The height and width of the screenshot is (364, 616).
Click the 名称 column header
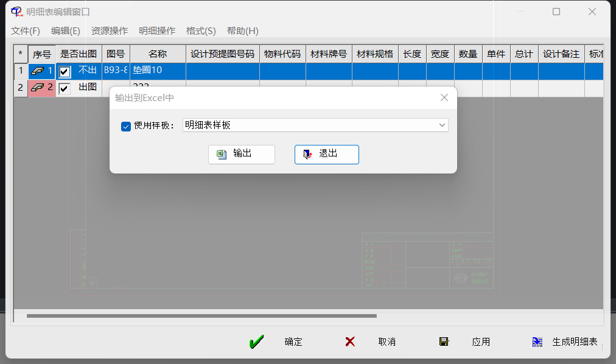[158, 54]
